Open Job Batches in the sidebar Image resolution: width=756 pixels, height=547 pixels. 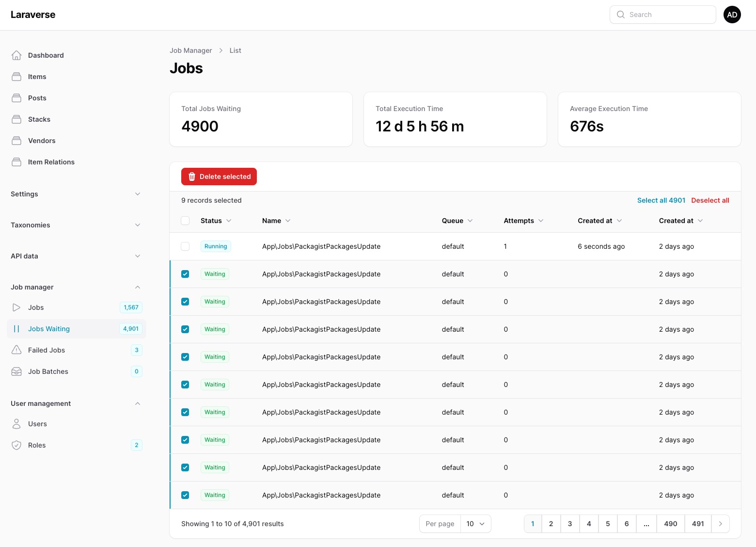76,371
